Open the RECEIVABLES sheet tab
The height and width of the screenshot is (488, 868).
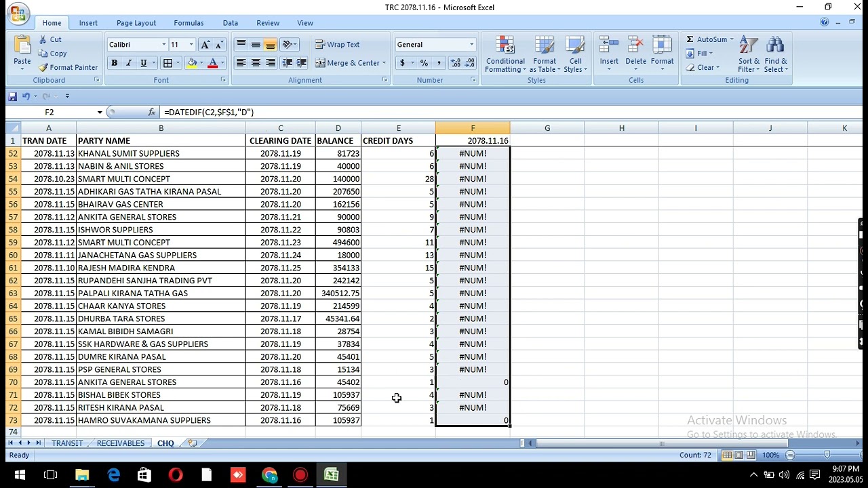point(120,443)
